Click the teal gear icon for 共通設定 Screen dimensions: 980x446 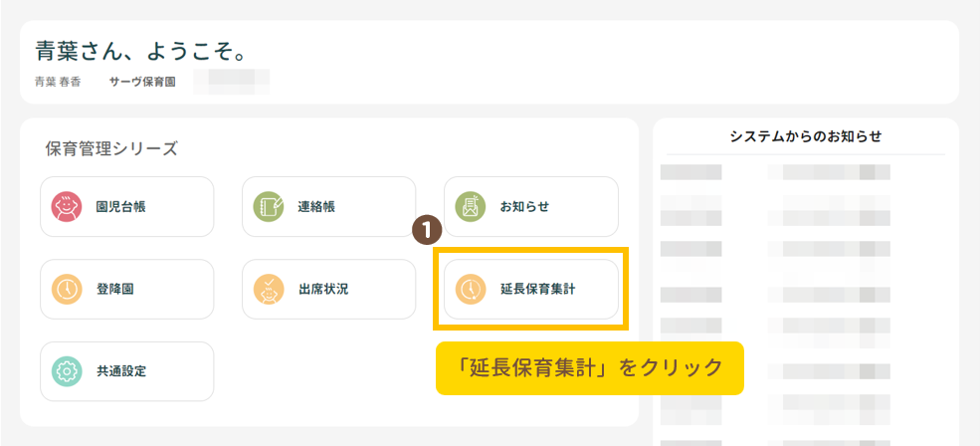[x=67, y=371]
